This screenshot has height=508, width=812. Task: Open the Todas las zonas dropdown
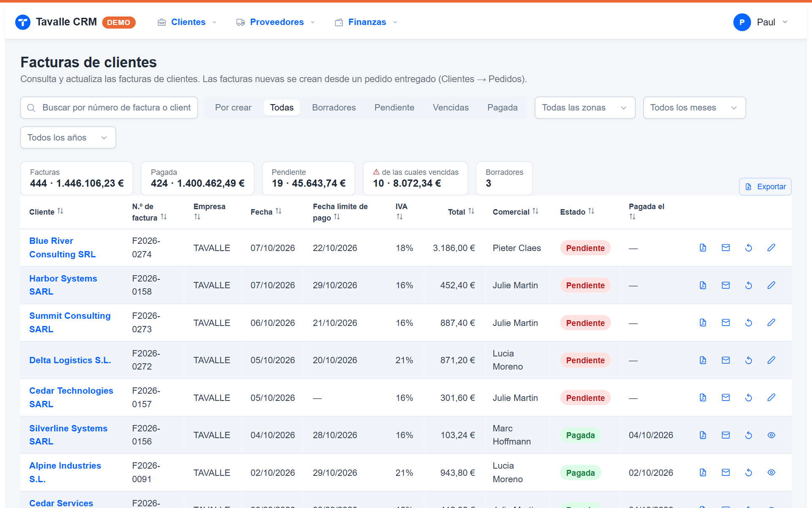tap(585, 108)
